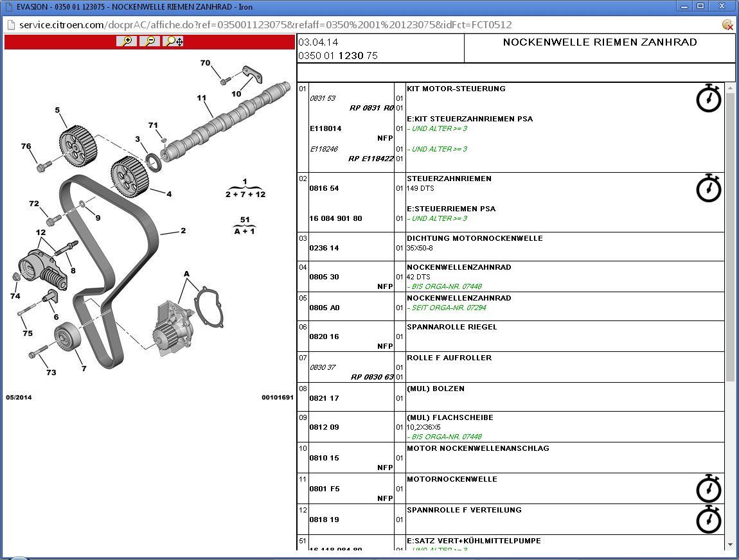The image size is (739, 560).
Task: Select part number 0820 16
Action: [324, 337]
